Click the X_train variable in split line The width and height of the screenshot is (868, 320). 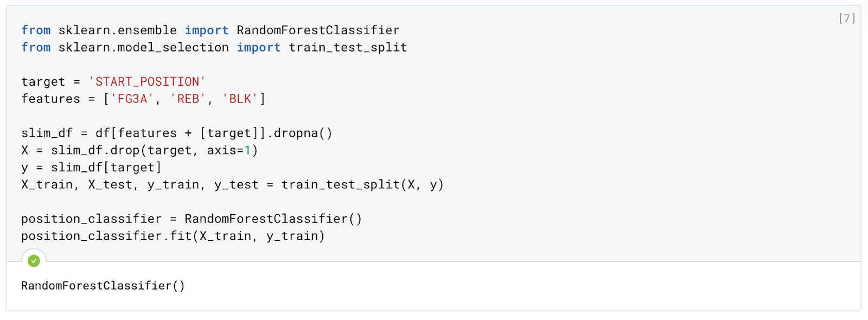point(47,185)
